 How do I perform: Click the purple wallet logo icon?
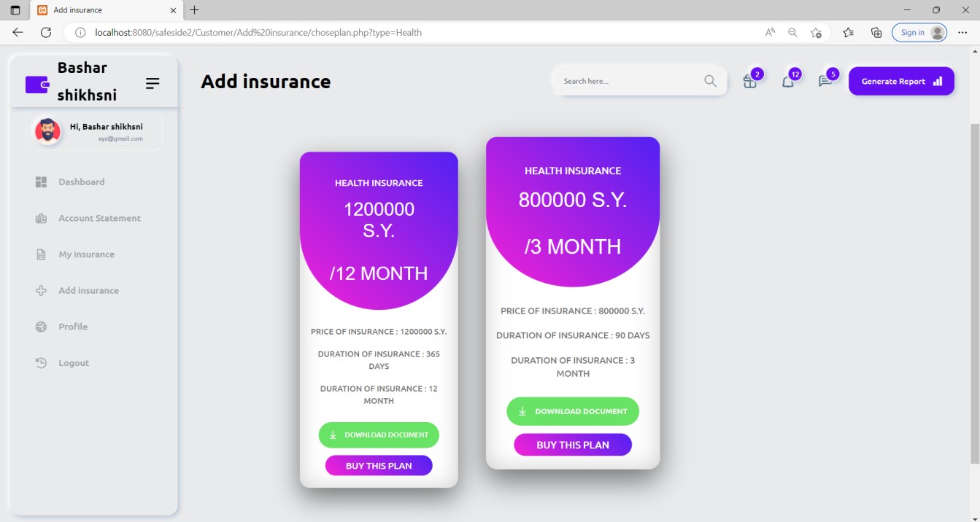(x=37, y=85)
